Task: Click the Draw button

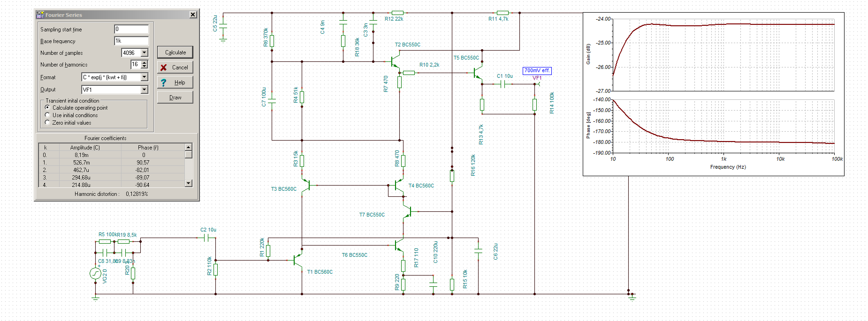Action: 175,97
